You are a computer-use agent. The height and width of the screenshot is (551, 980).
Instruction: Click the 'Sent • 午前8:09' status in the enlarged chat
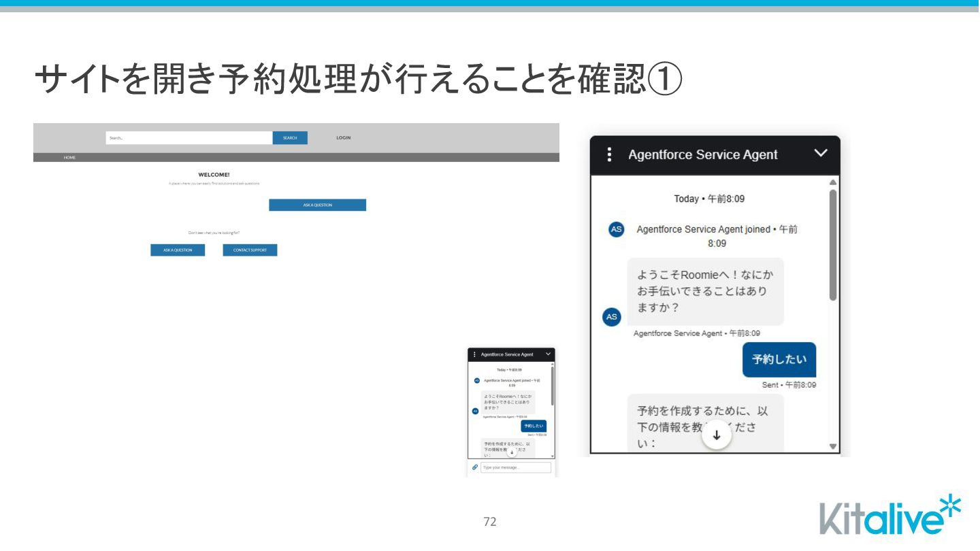[789, 385]
